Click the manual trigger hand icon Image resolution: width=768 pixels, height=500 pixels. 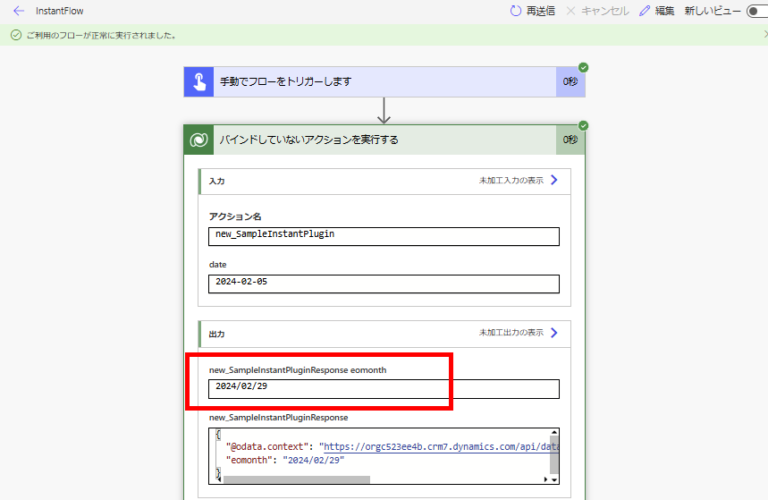click(199, 82)
